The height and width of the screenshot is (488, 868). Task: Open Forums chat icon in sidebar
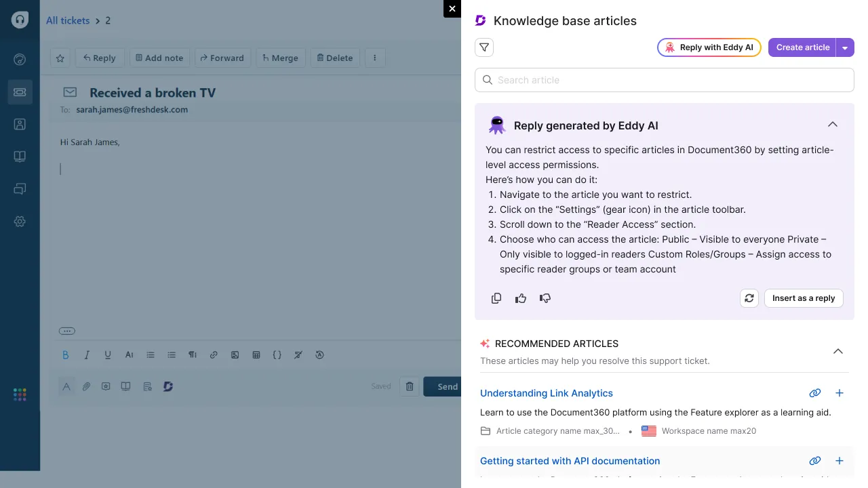(x=20, y=189)
